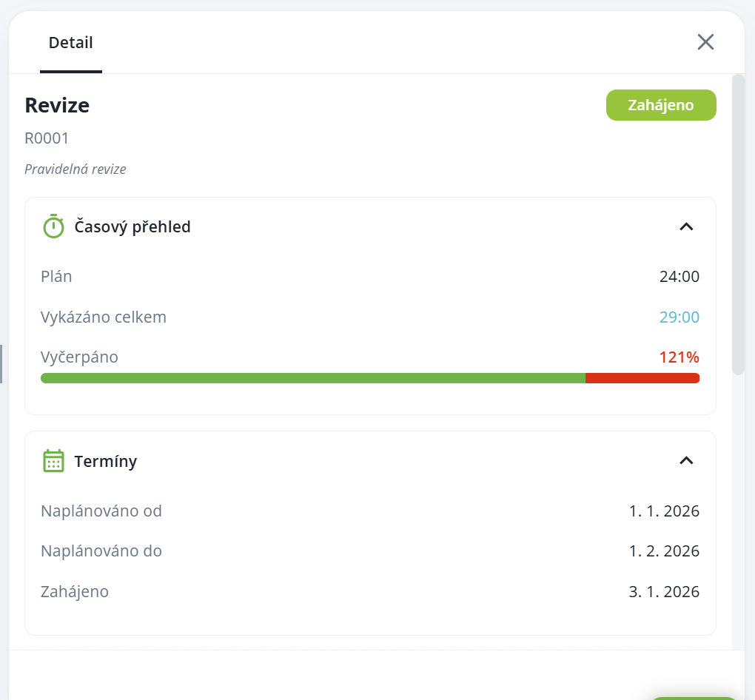Click the panel's vertical scrollbar thumb

click(738, 222)
